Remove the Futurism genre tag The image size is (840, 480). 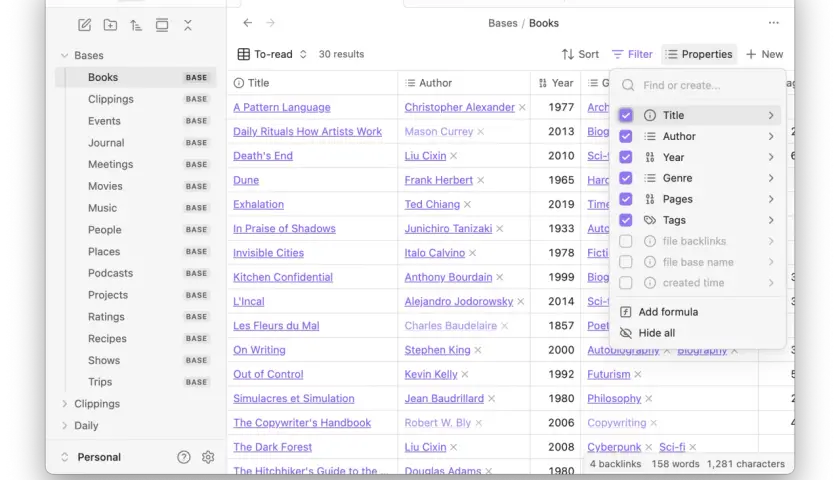click(x=638, y=374)
